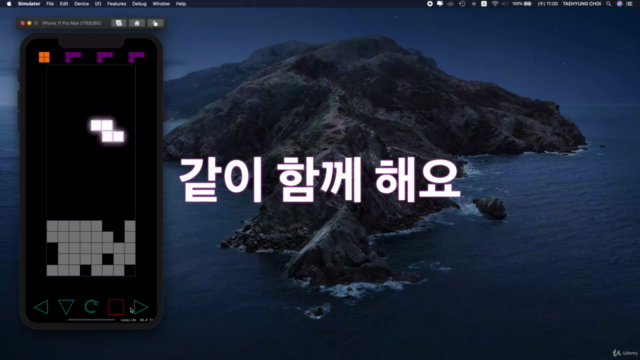Click the Time Machine menu bar icon
640x360 pixels.
[462, 4]
